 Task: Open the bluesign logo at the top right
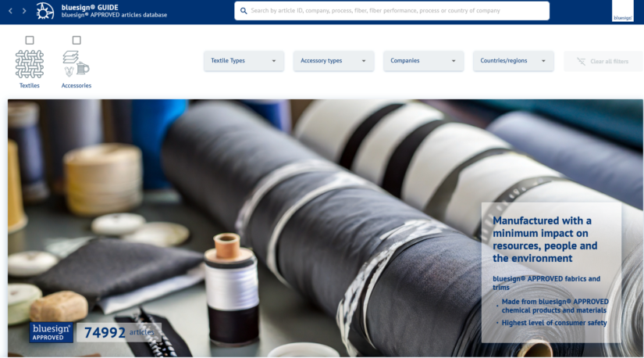(623, 11)
